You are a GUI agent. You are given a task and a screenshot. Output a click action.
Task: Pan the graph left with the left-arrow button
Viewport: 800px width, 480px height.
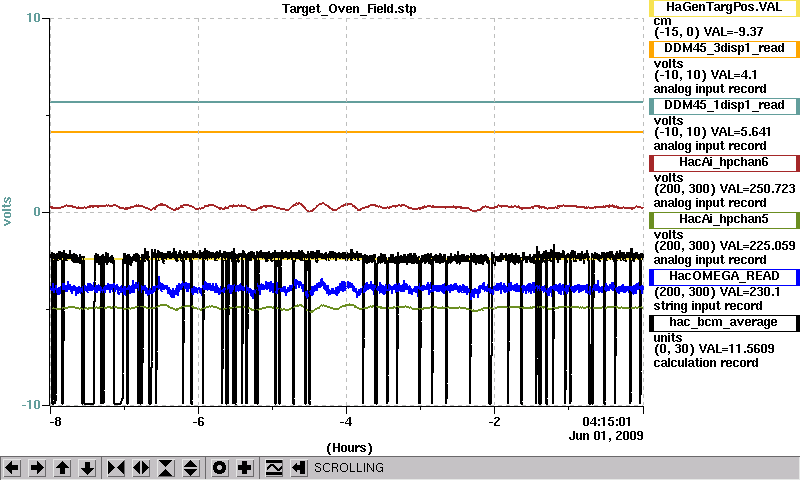(12, 468)
